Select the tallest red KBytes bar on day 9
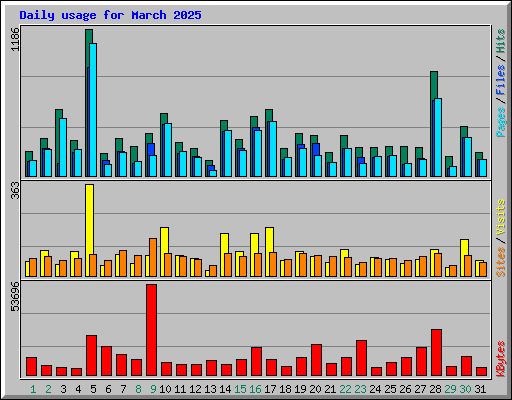Viewport: 512px width, 400px height. click(151, 330)
